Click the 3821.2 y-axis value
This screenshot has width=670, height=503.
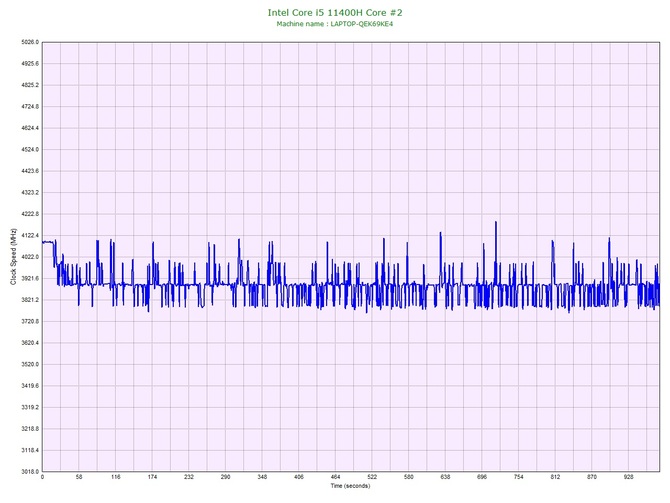coord(30,300)
